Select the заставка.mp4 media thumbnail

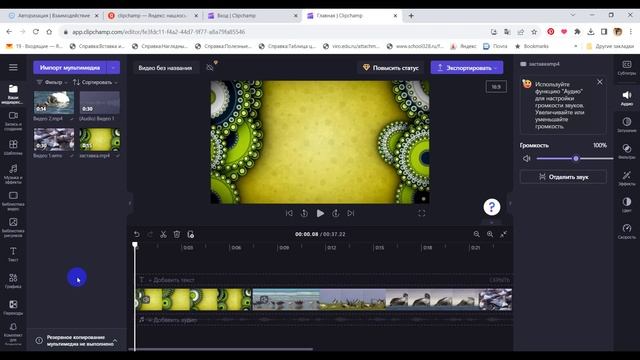[100, 140]
